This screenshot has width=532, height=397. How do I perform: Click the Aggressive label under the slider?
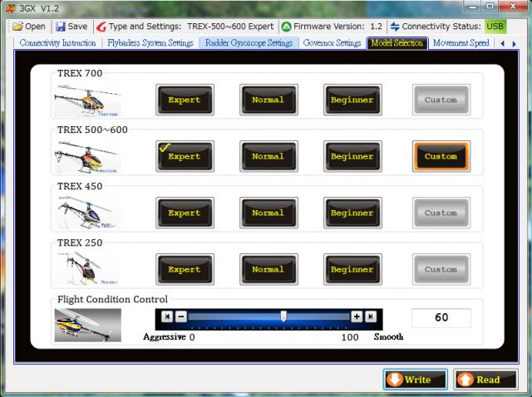point(165,336)
